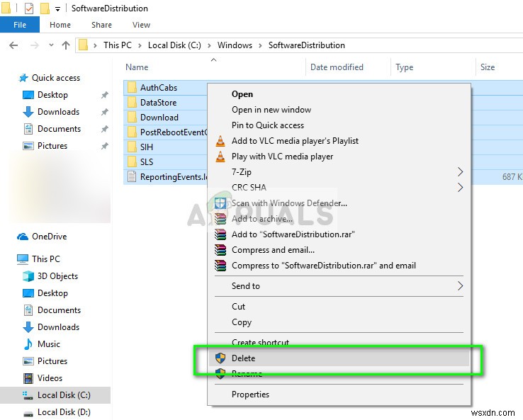
Task: Click the Back navigation arrow
Action: click(x=13, y=45)
